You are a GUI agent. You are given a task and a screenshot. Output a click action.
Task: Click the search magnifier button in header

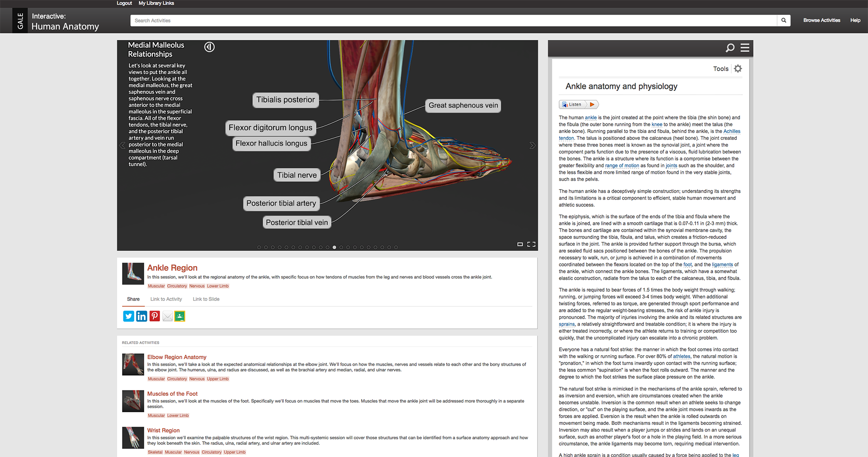tap(783, 20)
